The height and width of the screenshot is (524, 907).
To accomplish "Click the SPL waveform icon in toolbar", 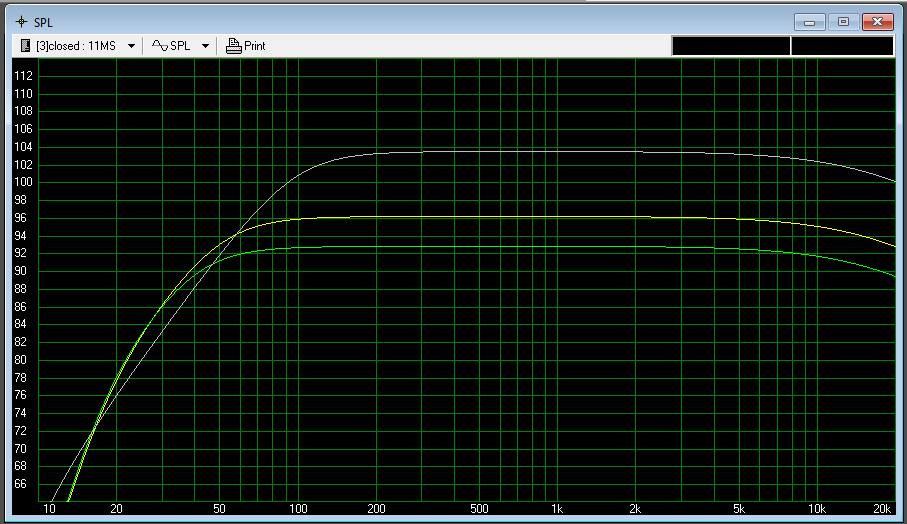I will (x=160, y=45).
